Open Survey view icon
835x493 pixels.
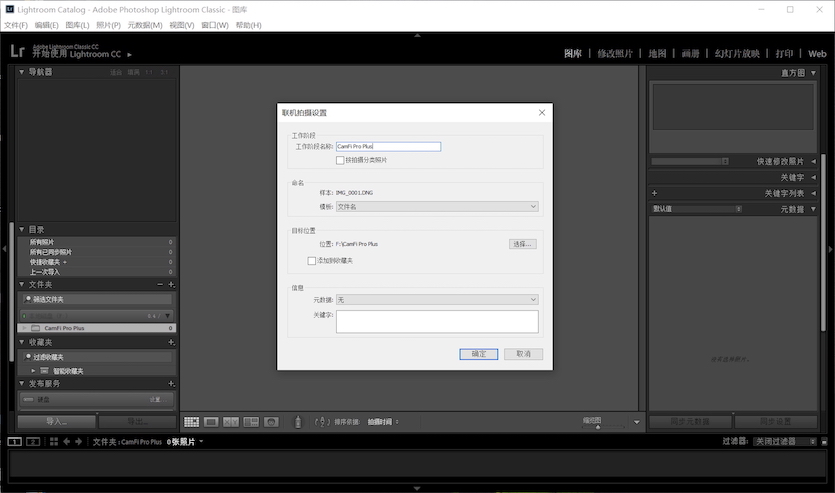[x=251, y=422]
